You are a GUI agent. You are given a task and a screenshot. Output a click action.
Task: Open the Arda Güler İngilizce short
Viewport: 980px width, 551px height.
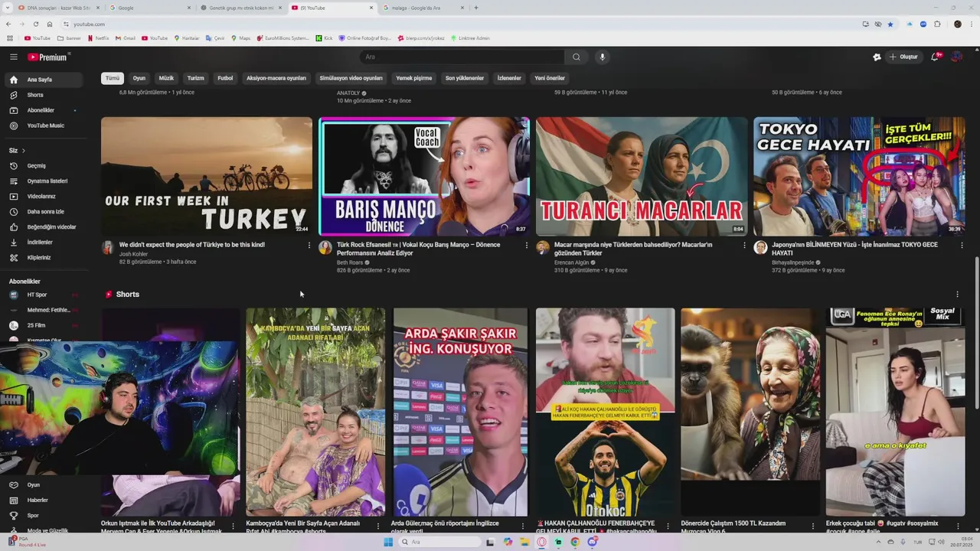pos(460,412)
